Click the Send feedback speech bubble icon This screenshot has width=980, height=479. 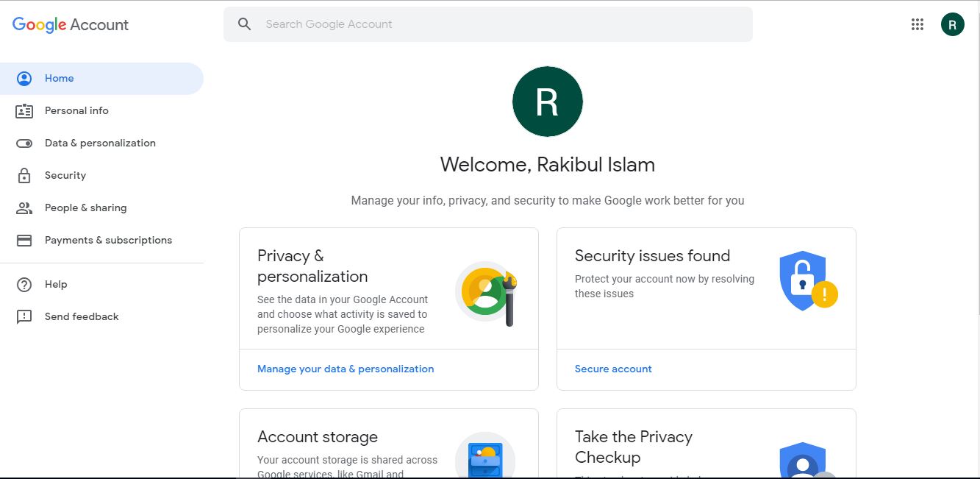(24, 317)
